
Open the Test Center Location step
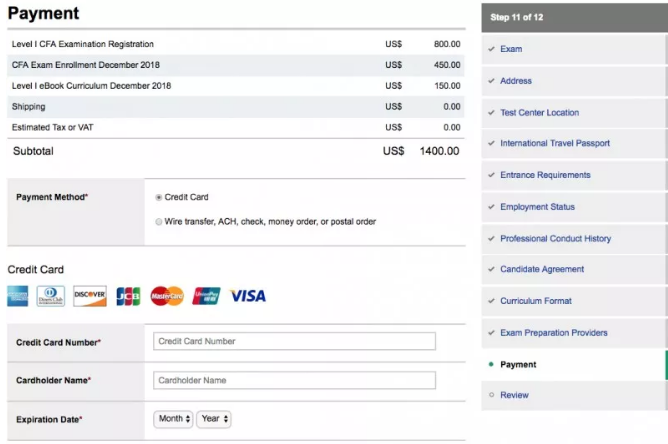pyautogui.click(x=539, y=113)
